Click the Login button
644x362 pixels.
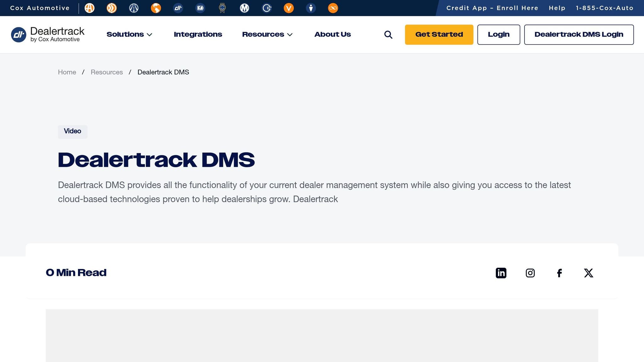click(499, 35)
